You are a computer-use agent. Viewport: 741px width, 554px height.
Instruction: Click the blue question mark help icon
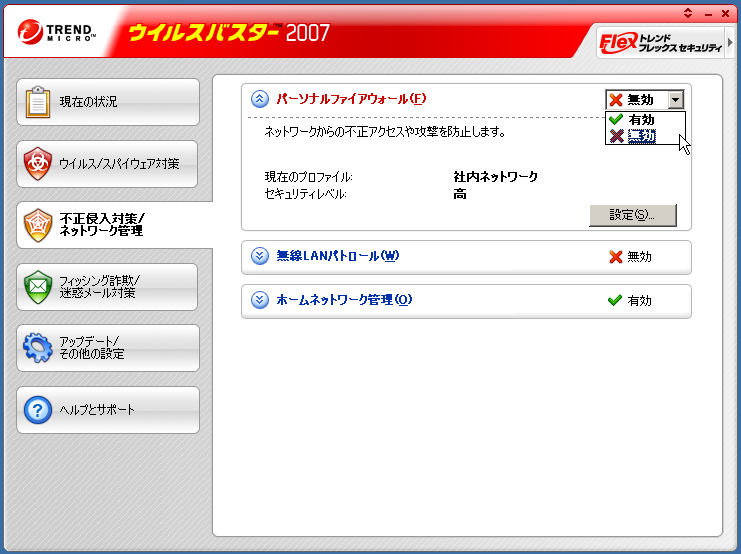tap(38, 410)
